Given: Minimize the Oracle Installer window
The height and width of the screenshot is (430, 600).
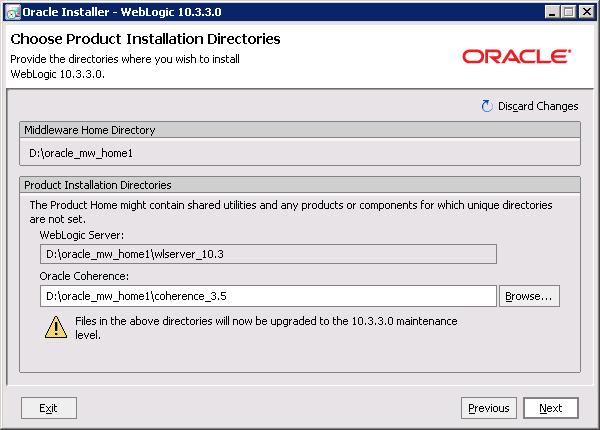Looking at the screenshot, I should 552,12.
